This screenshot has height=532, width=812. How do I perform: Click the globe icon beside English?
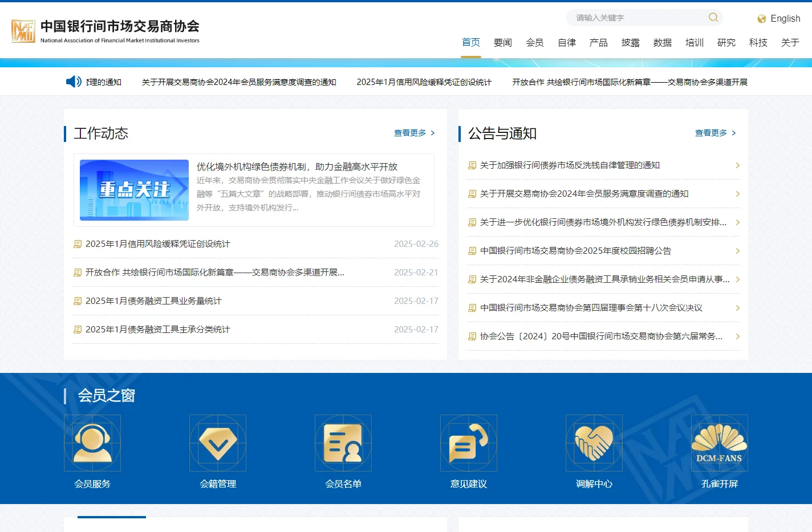[x=761, y=19]
